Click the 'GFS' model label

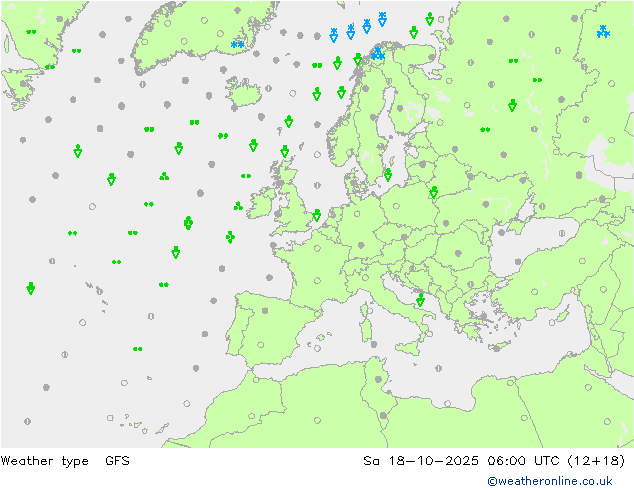click(117, 461)
